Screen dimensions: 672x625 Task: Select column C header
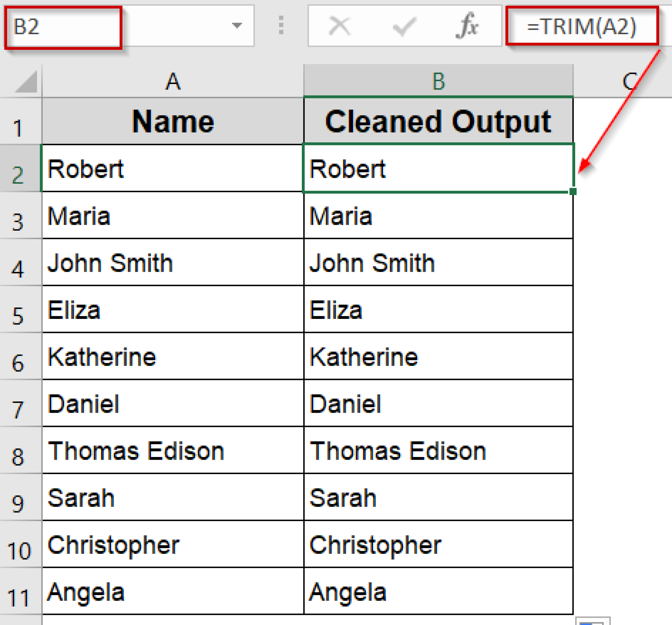pos(629,81)
